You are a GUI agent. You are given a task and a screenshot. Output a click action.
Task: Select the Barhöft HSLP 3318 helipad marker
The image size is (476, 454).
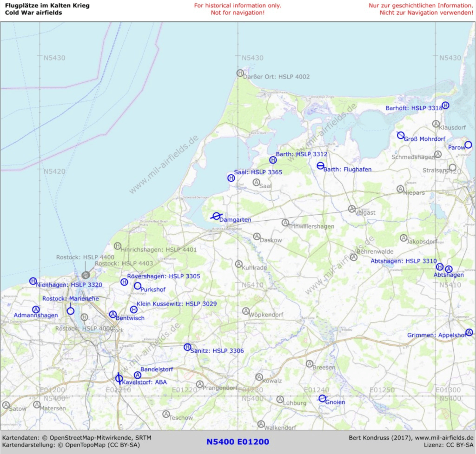click(445, 105)
